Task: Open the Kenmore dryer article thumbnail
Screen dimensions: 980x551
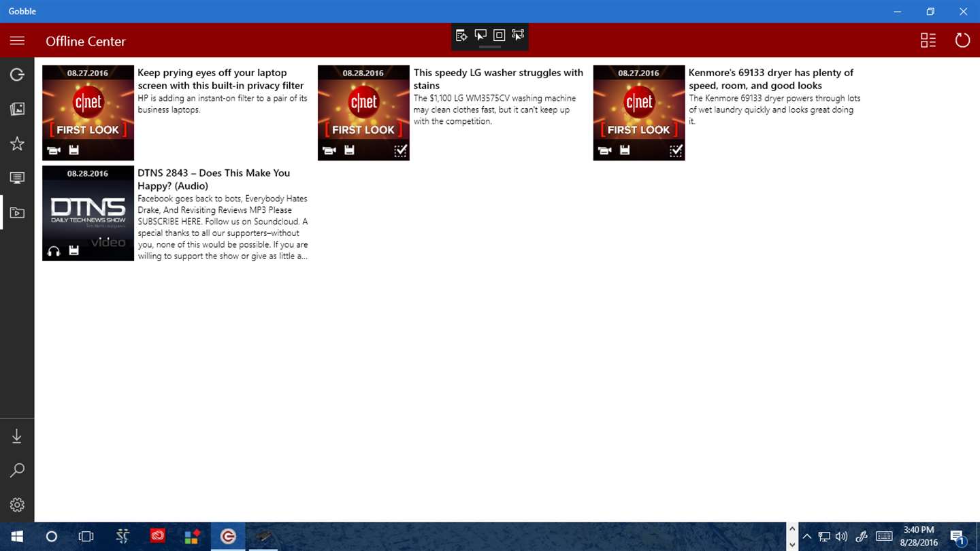Action: pos(639,113)
